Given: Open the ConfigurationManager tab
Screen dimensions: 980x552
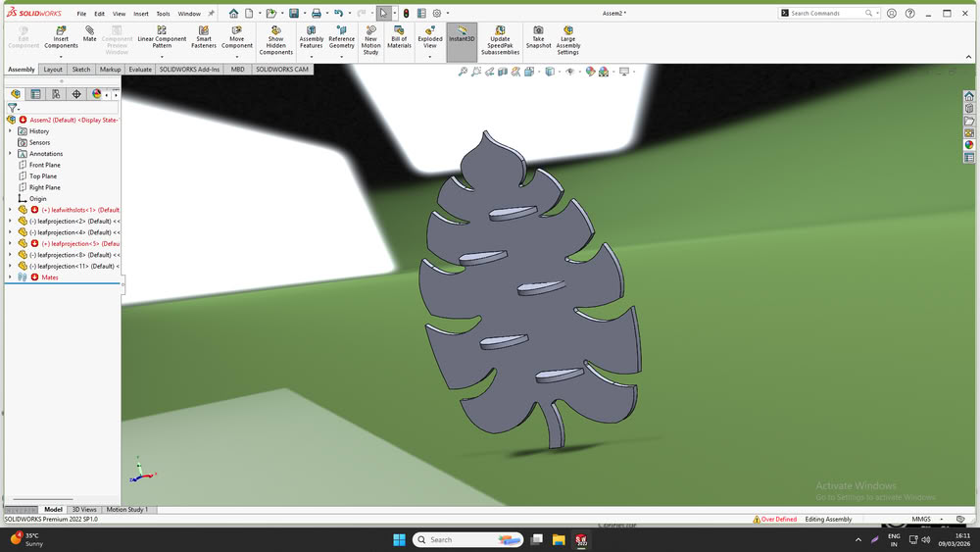Looking at the screenshot, I should (56, 94).
